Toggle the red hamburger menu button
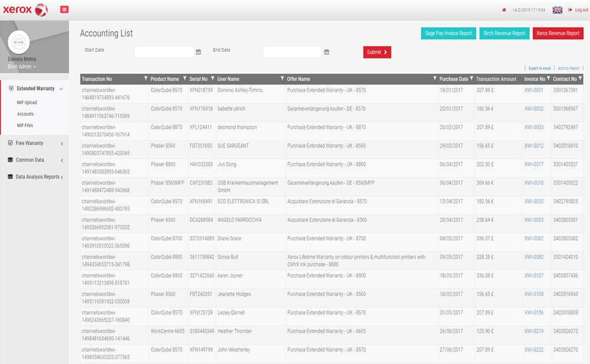This screenshot has height=364, width=590. 64,9
